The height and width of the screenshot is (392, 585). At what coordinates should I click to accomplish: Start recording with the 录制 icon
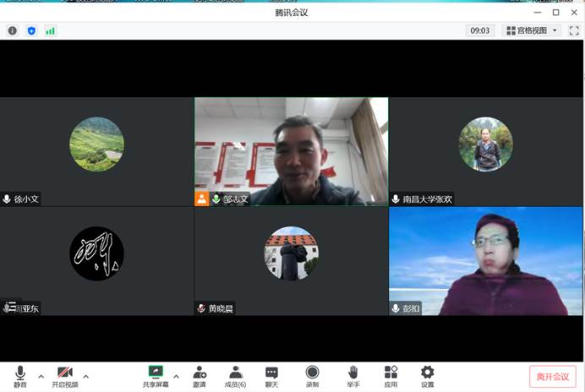(312, 375)
